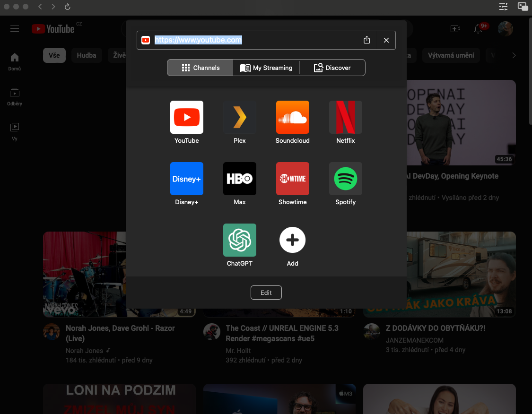Open the Norah Jones Razor video thumbnail

tap(85, 274)
